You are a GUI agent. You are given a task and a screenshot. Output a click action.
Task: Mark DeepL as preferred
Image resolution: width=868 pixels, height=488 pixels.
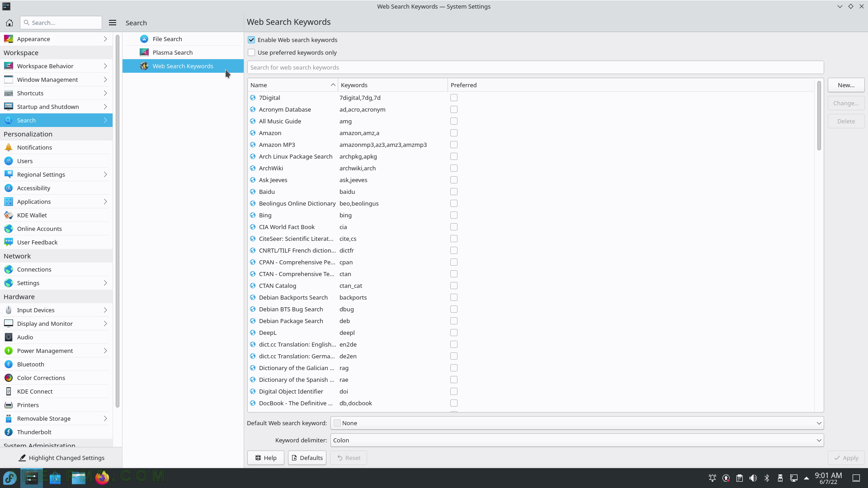click(x=454, y=333)
